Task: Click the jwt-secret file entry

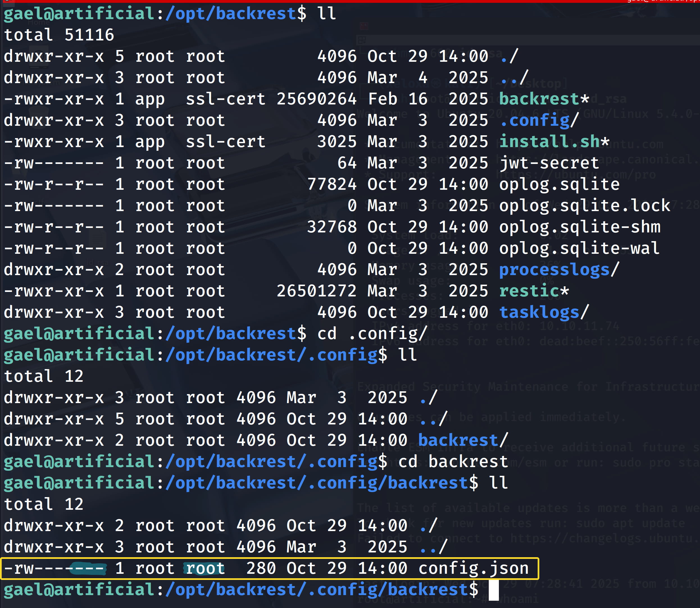Action: point(549,163)
